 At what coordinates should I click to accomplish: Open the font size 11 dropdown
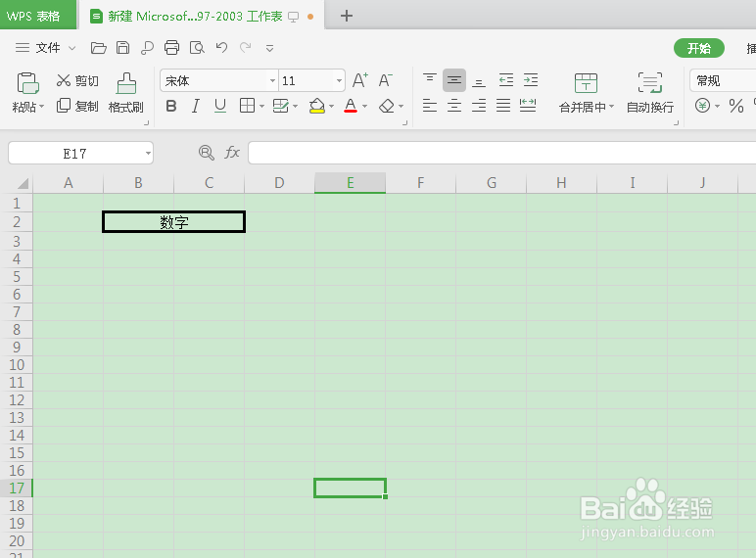click(x=339, y=80)
